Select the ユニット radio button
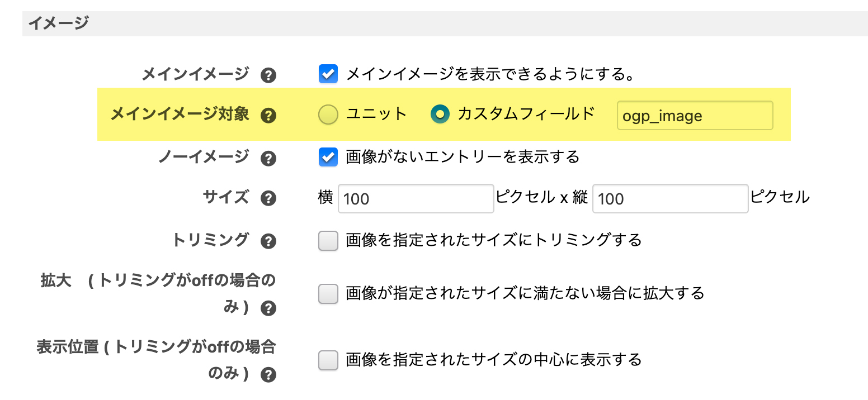The image size is (868, 400). click(328, 115)
